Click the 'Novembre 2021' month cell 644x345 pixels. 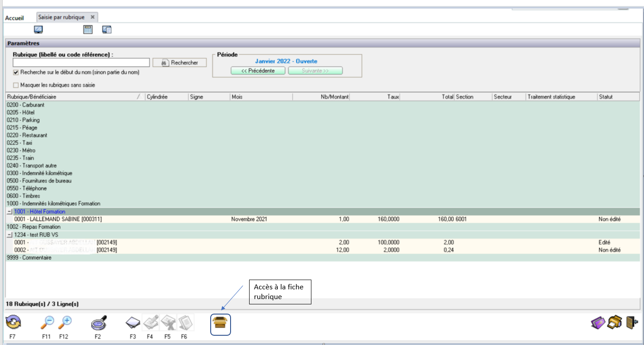(249, 219)
